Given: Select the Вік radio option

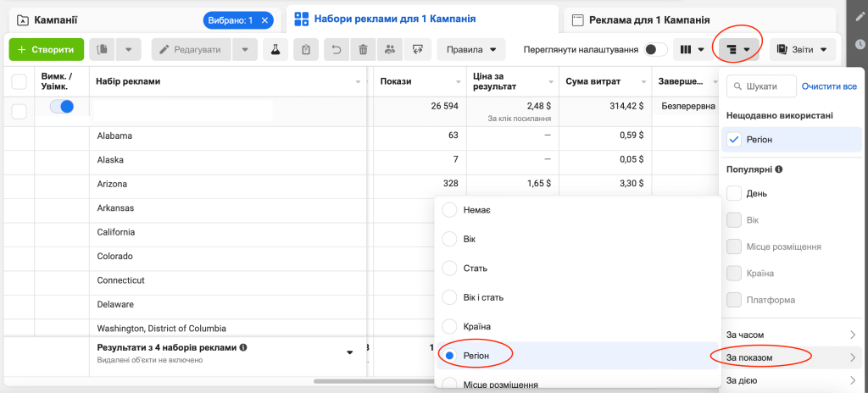Looking at the screenshot, I should click(449, 239).
